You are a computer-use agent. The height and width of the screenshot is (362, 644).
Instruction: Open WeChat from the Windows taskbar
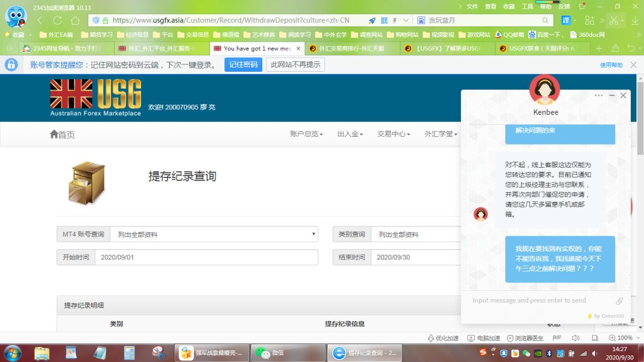pos(269,352)
